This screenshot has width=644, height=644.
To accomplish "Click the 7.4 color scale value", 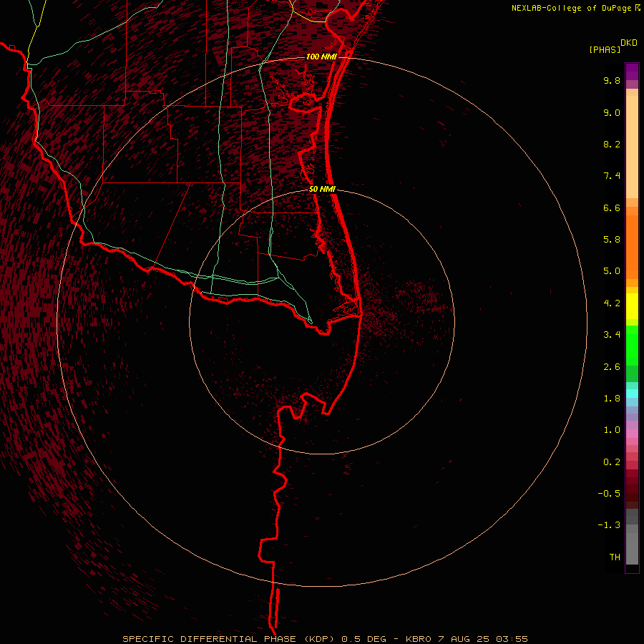I will (612, 176).
